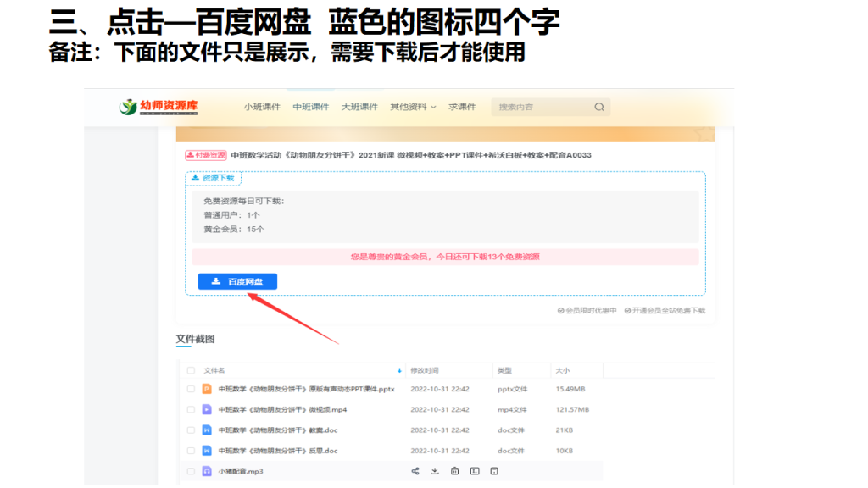Click the purple MP4 video file icon

206,409
